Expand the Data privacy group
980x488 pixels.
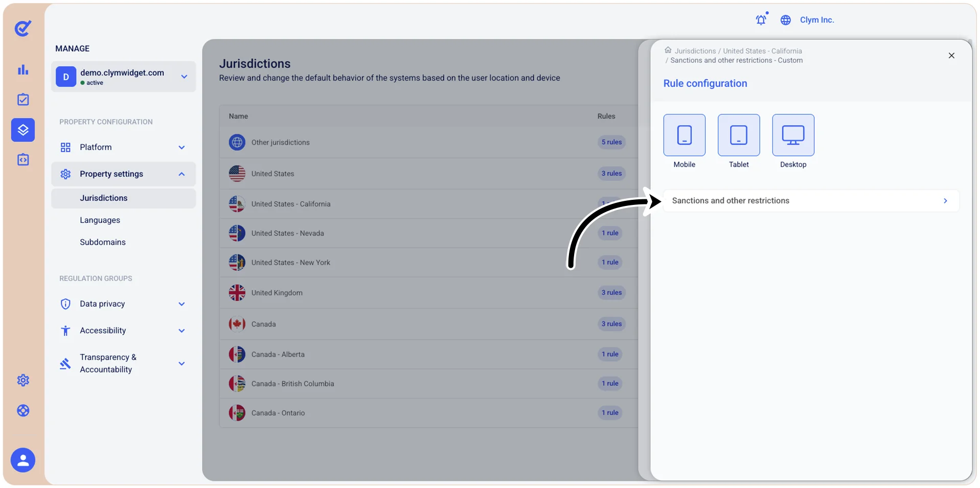123,304
